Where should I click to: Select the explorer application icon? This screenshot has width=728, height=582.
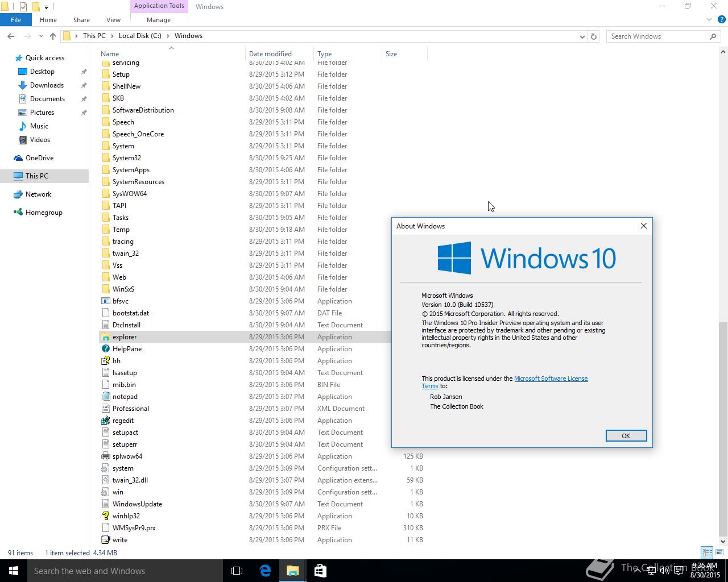point(105,337)
